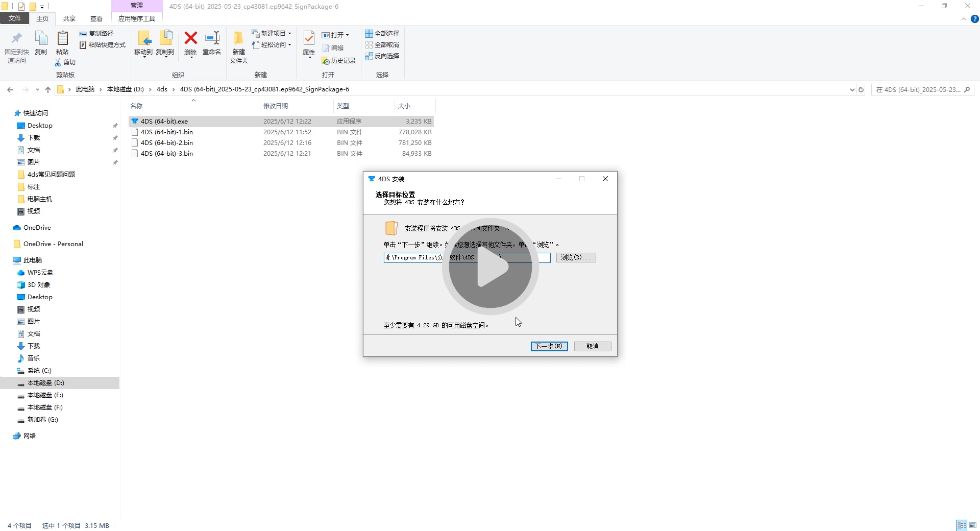The image size is (980, 531).
Task: Click Invert Selection (反向选择)
Action: 382,56
